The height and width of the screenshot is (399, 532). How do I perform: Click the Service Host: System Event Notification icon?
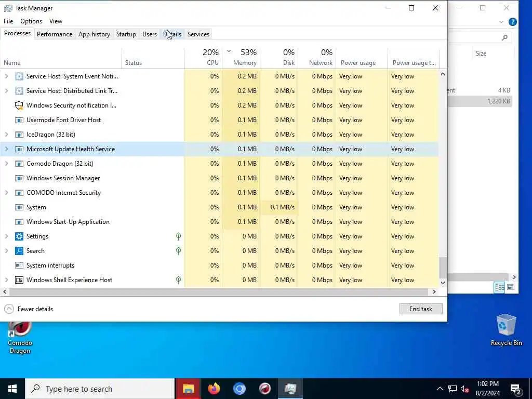[19, 76]
